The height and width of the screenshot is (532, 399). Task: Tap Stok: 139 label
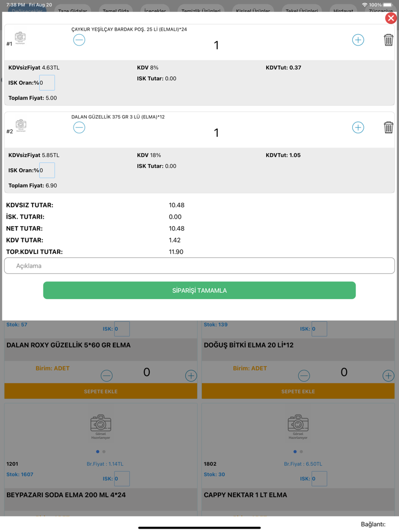click(x=215, y=325)
